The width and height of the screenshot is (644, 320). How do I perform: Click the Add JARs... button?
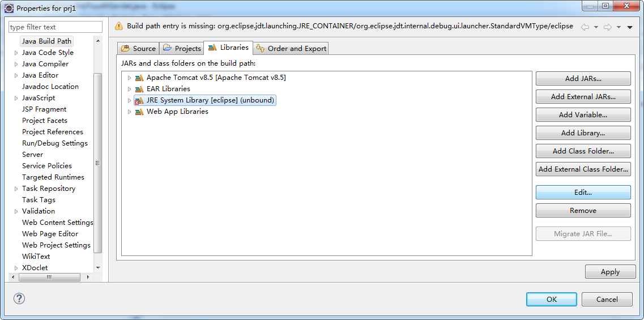583,79
